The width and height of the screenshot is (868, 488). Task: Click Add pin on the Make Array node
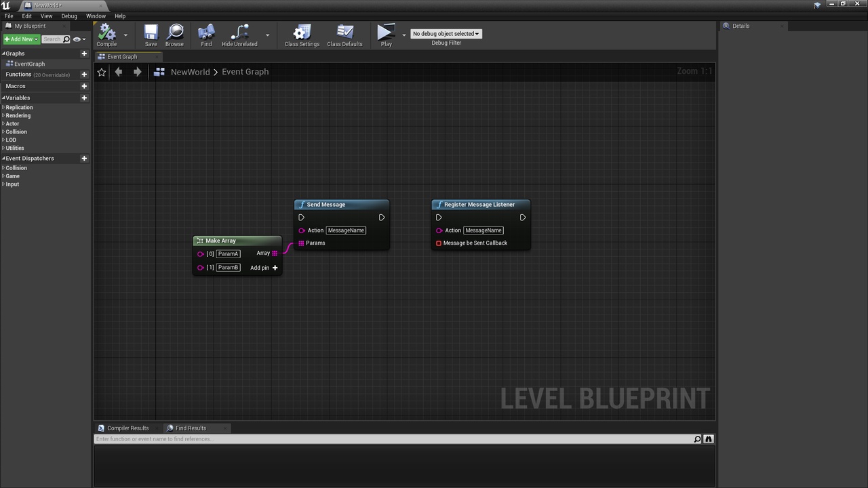(x=264, y=268)
